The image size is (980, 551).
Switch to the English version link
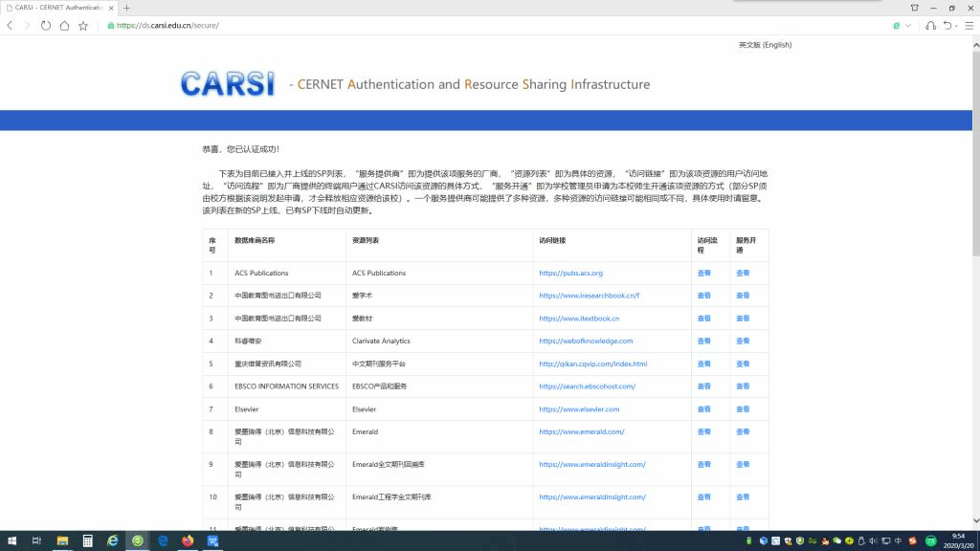[x=765, y=45]
